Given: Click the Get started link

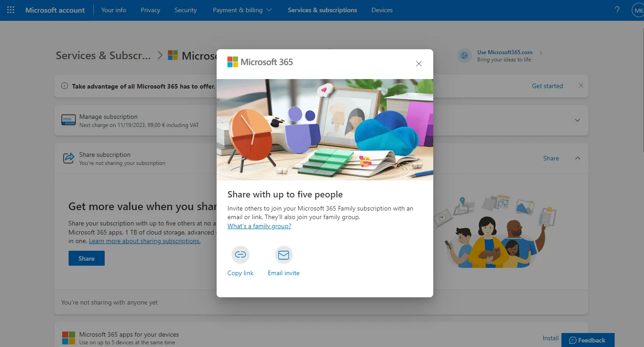Looking at the screenshot, I should click(547, 86).
